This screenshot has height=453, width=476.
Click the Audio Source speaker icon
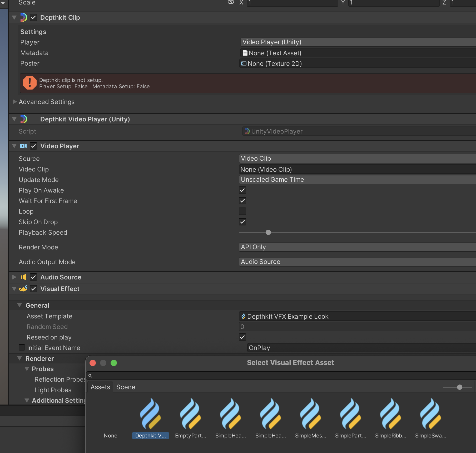tap(23, 277)
